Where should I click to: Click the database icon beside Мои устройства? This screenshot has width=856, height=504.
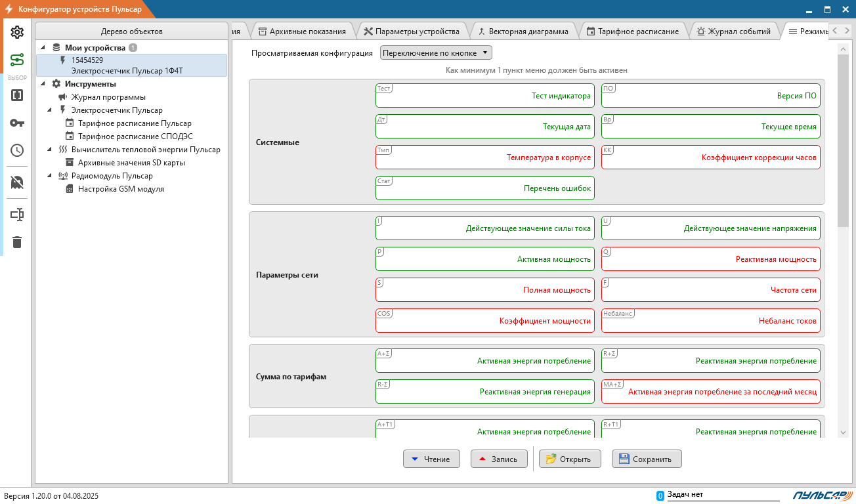[56, 48]
